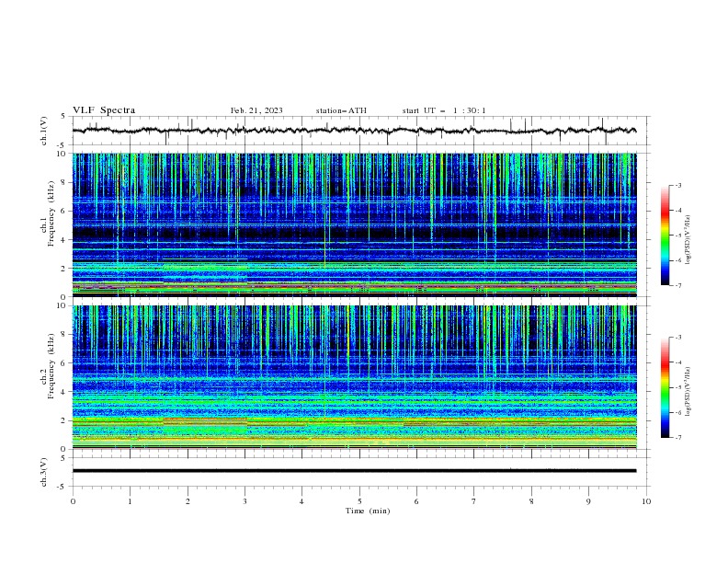Click the "ch.1(V)" waveform axis label

(44, 131)
